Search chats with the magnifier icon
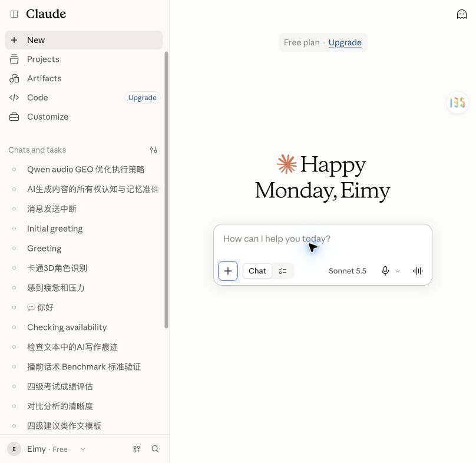This screenshot has width=476, height=463. [155, 449]
